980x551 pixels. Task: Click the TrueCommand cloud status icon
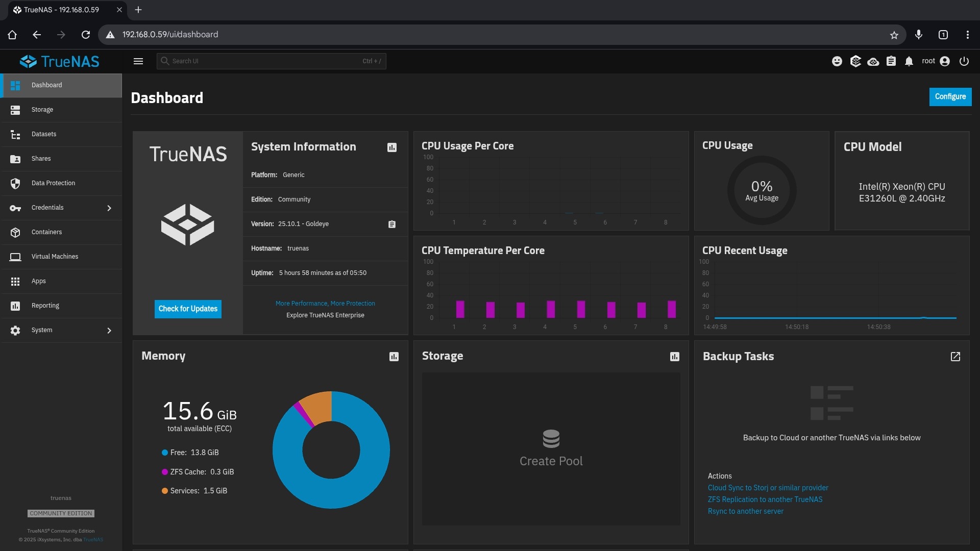coord(873,61)
